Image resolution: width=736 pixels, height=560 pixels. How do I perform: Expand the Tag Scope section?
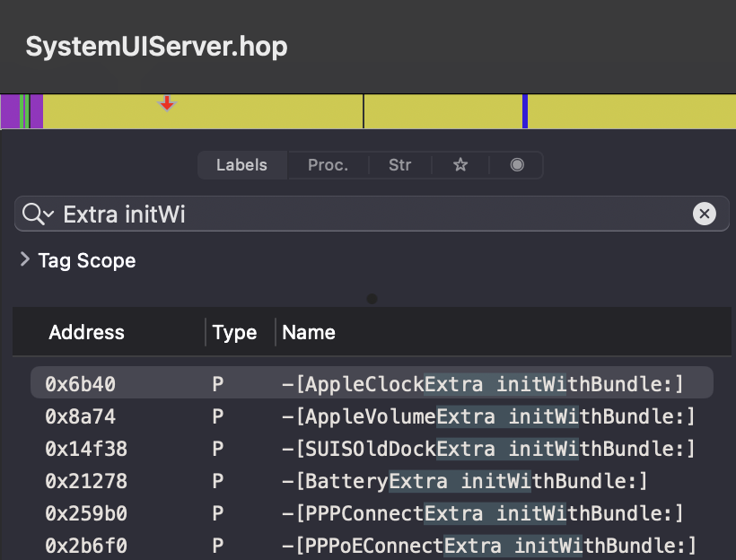pos(25,259)
